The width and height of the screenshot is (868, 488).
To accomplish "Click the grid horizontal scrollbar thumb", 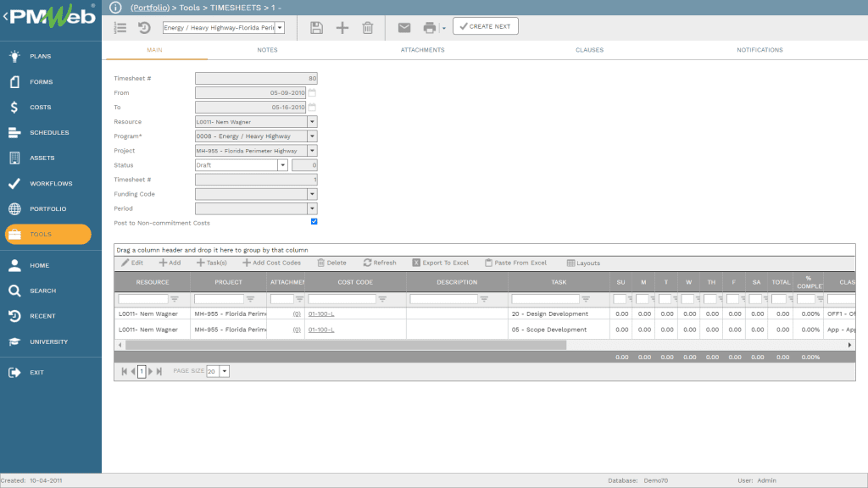I will point(346,345).
